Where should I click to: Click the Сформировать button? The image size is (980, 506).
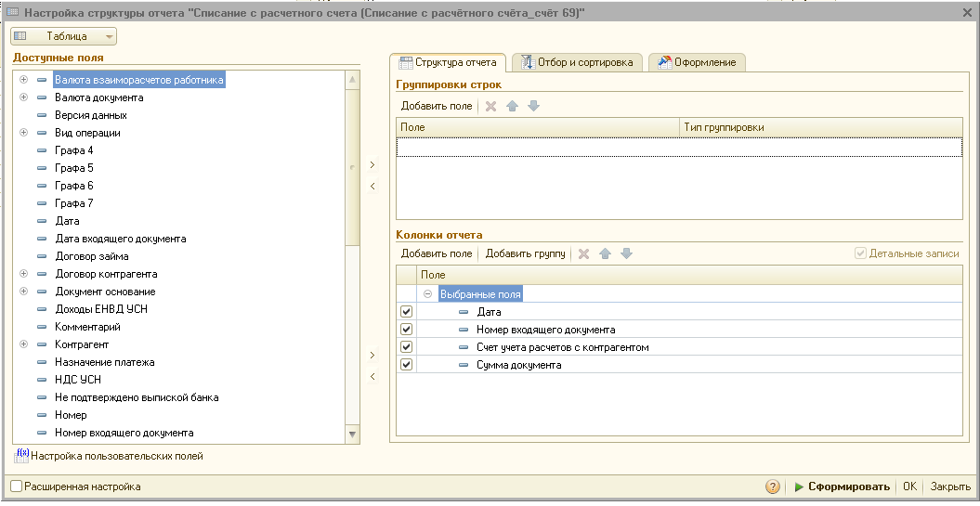click(x=842, y=487)
